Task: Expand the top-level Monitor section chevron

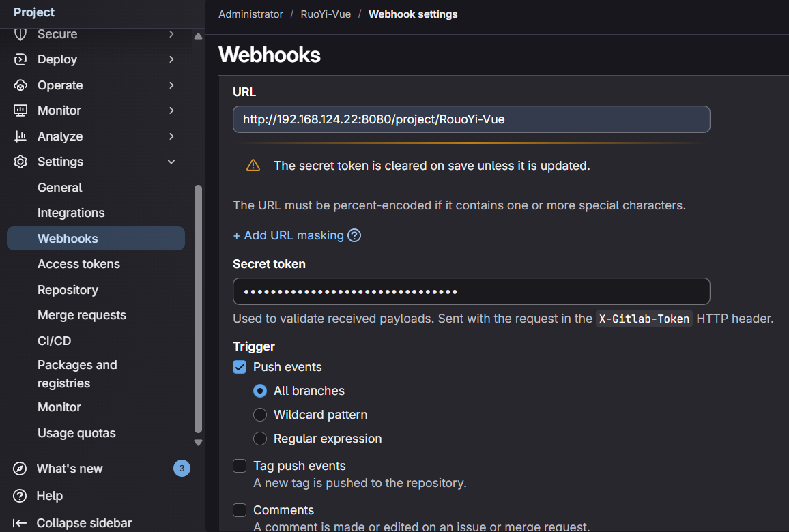Action: coord(171,110)
